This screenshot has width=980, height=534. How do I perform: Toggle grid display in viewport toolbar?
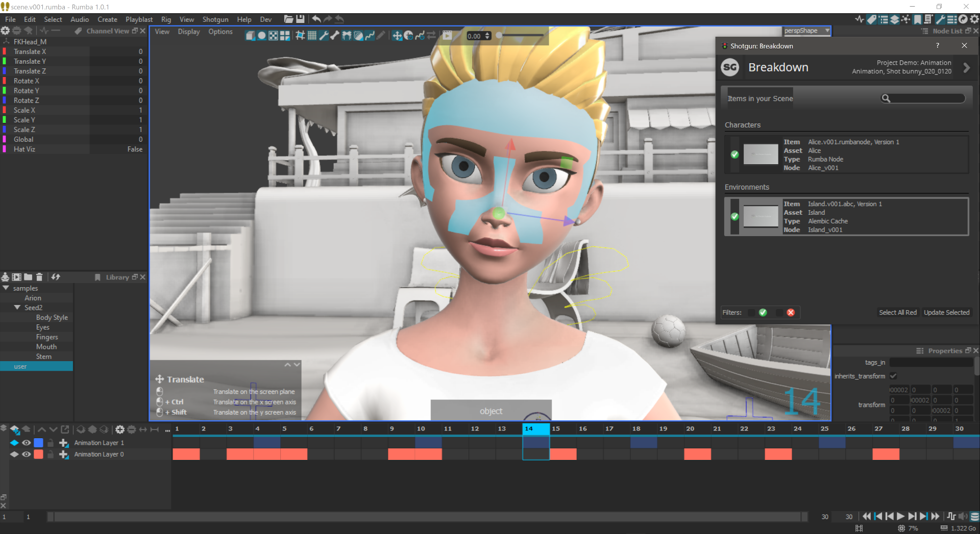tap(312, 35)
